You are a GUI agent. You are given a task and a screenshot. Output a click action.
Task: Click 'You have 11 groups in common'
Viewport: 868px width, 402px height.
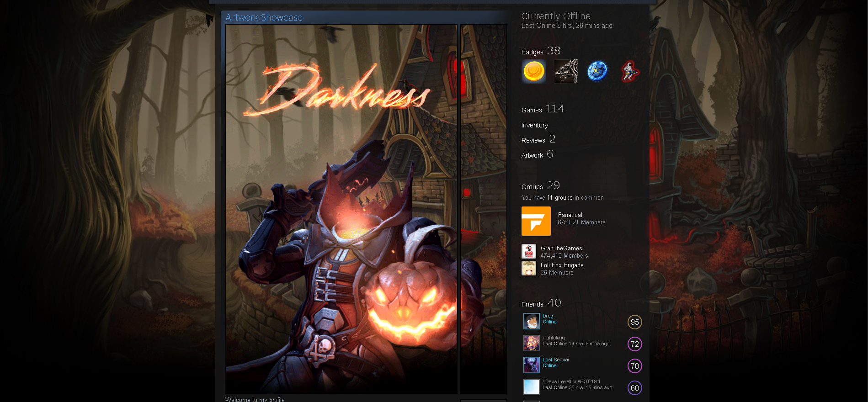(x=563, y=198)
